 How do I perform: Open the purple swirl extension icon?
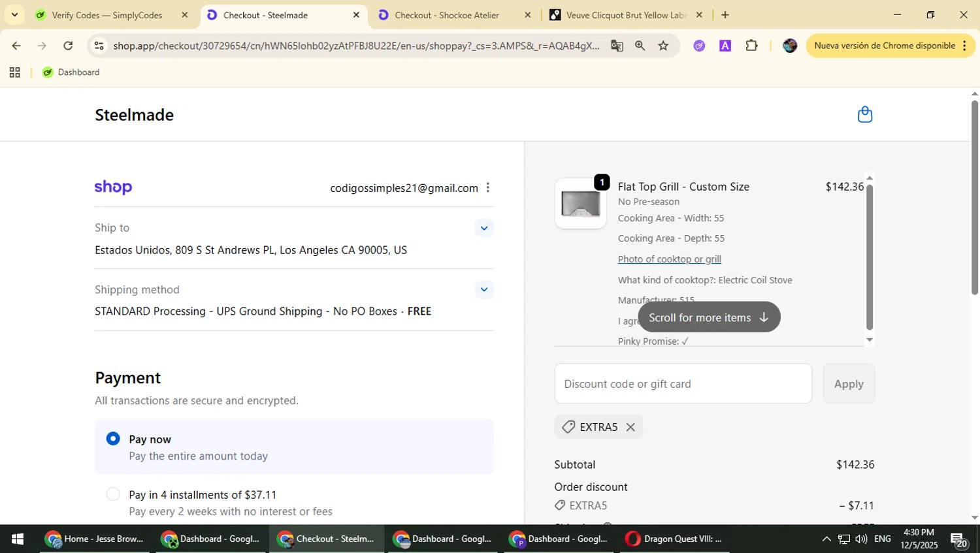[x=699, y=46]
